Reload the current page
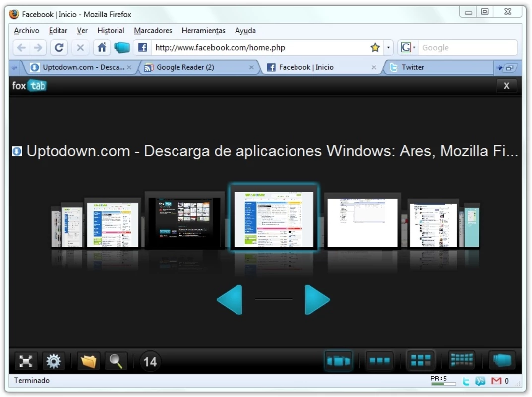532x397 pixels. click(59, 48)
